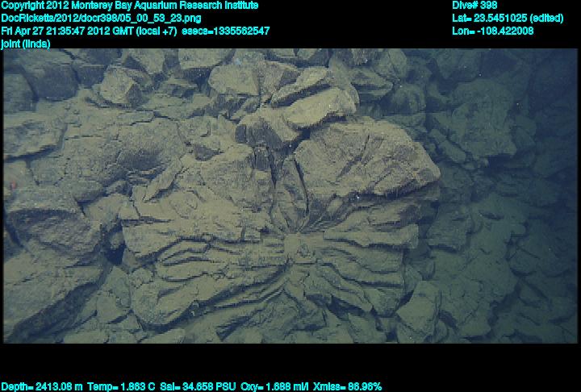This screenshot has height=392, width=581.
Task: Click the 'joint (linda)' annotation label
Action: (26, 44)
